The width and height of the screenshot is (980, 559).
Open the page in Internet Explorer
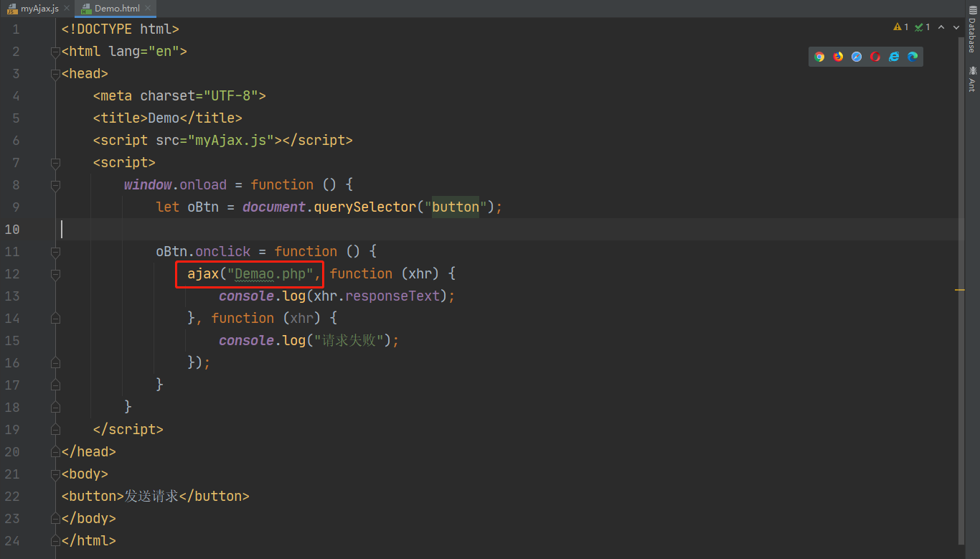click(894, 57)
